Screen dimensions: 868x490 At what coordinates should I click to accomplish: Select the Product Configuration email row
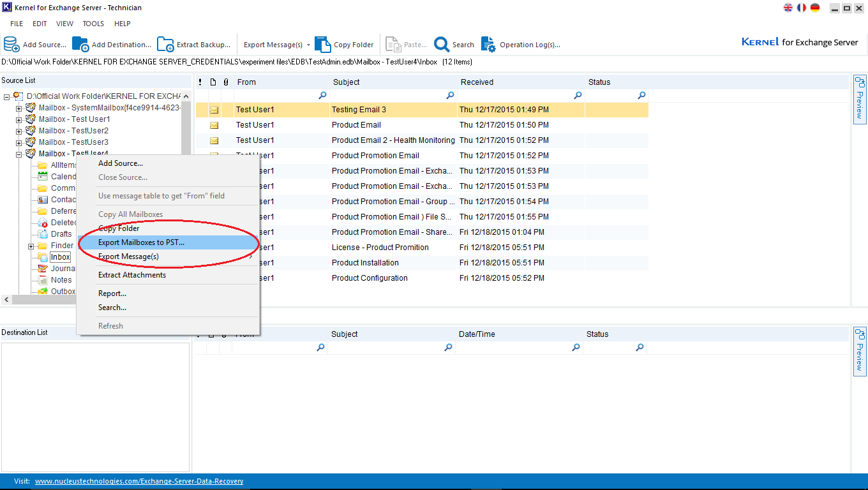(422, 278)
